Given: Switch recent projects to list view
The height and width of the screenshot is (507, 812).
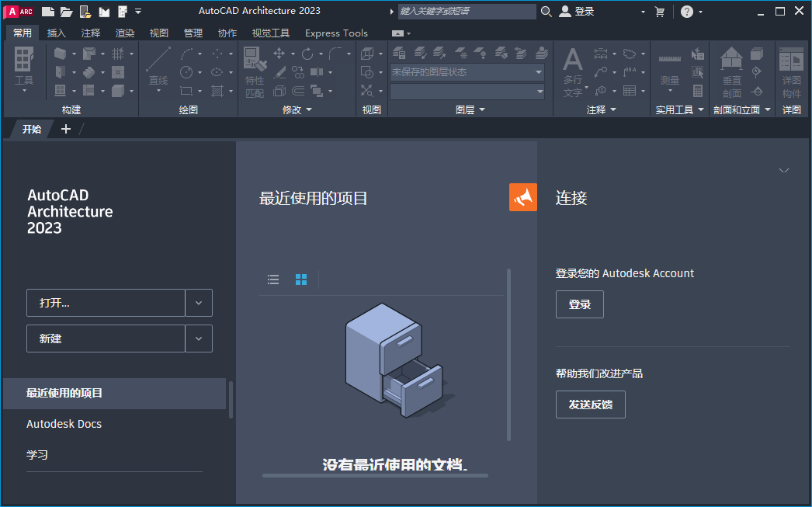Looking at the screenshot, I should tap(272, 279).
